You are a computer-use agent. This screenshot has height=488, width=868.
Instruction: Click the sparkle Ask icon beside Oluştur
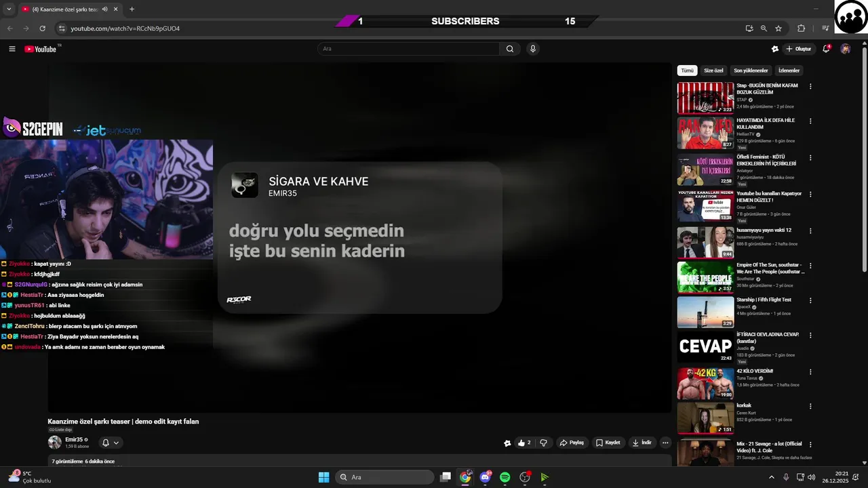point(775,49)
